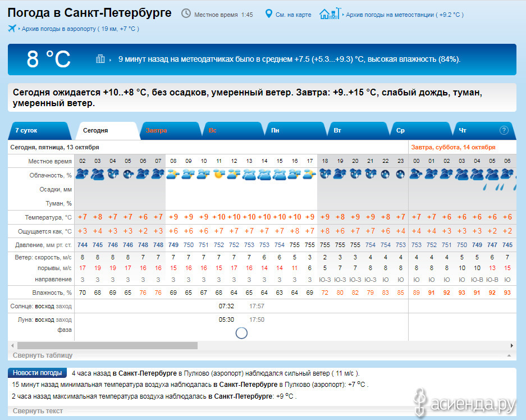
Task: Switch to the 7 суток tab
Action: (26, 130)
